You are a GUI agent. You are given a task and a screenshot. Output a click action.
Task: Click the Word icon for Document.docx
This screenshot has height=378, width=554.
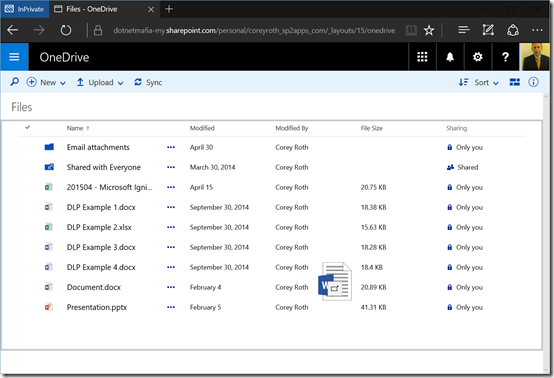click(x=49, y=287)
